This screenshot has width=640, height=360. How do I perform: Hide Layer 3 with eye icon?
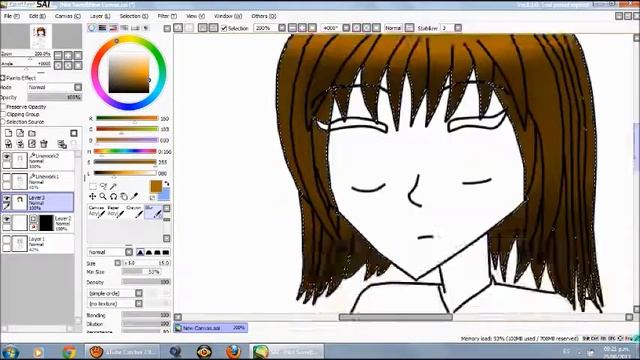[7, 198]
